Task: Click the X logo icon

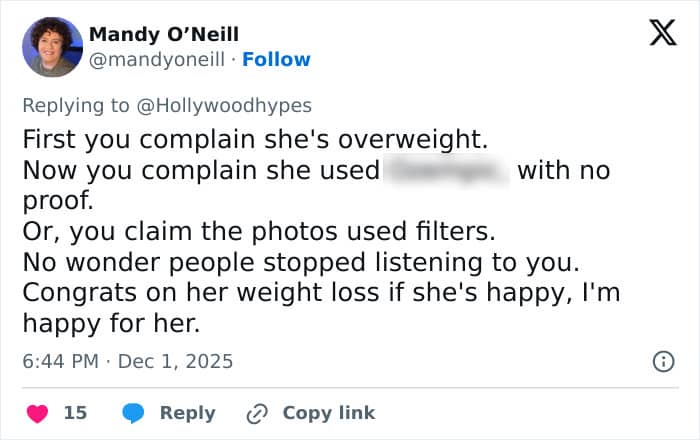Action: coord(662,35)
